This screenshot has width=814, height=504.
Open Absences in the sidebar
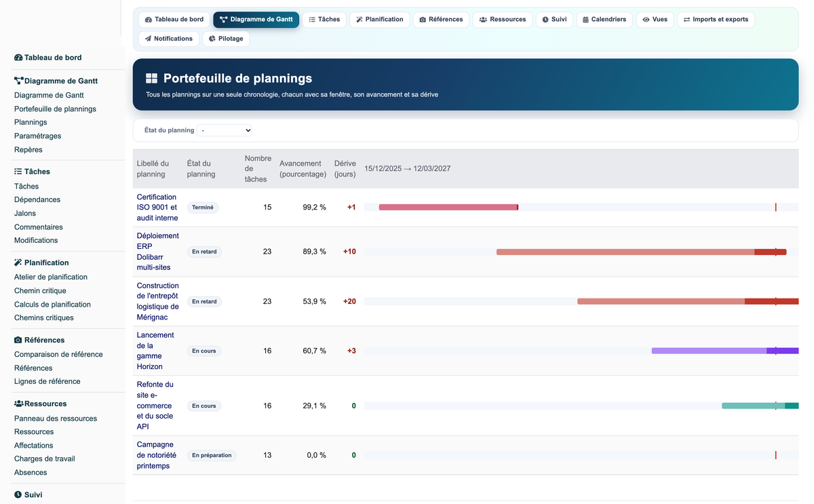point(31,473)
